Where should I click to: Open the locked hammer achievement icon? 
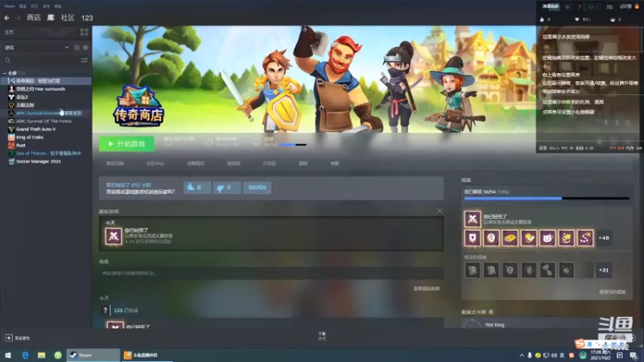(547, 270)
